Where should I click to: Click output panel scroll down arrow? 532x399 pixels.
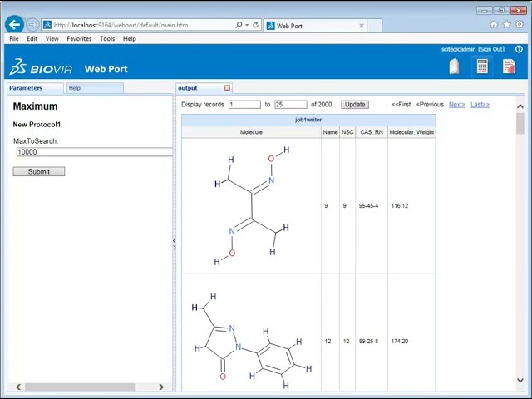tap(520, 380)
